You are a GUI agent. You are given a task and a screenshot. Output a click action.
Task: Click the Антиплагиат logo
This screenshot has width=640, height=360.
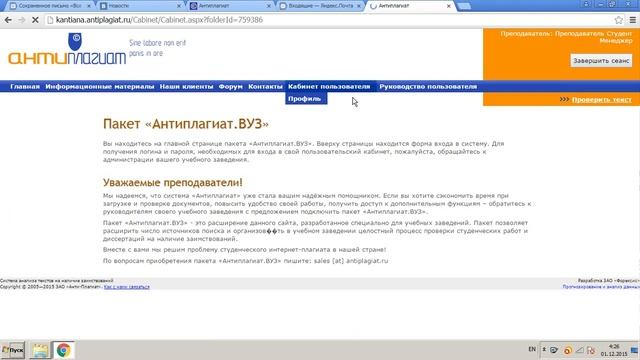tap(67, 49)
